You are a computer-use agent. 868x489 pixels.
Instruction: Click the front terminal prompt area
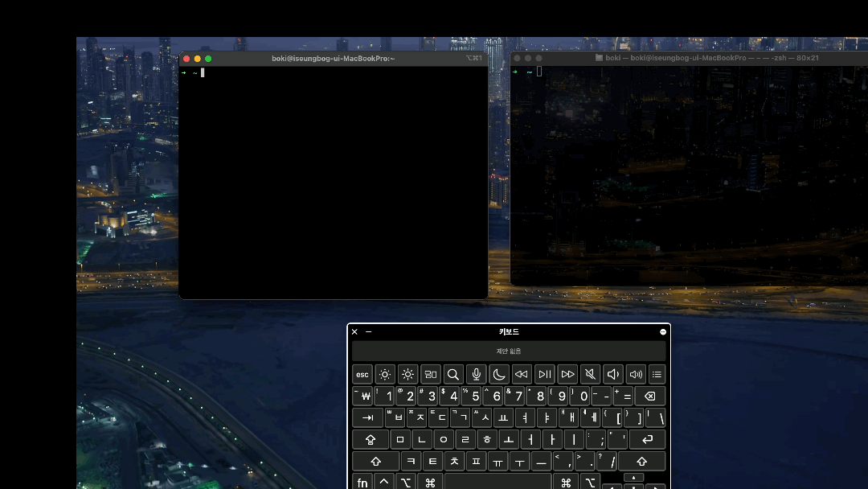(334, 183)
